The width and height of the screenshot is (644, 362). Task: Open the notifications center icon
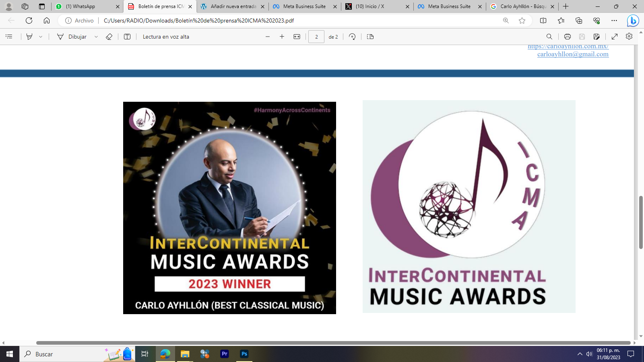pyautogui.click(x=631, y=354)
